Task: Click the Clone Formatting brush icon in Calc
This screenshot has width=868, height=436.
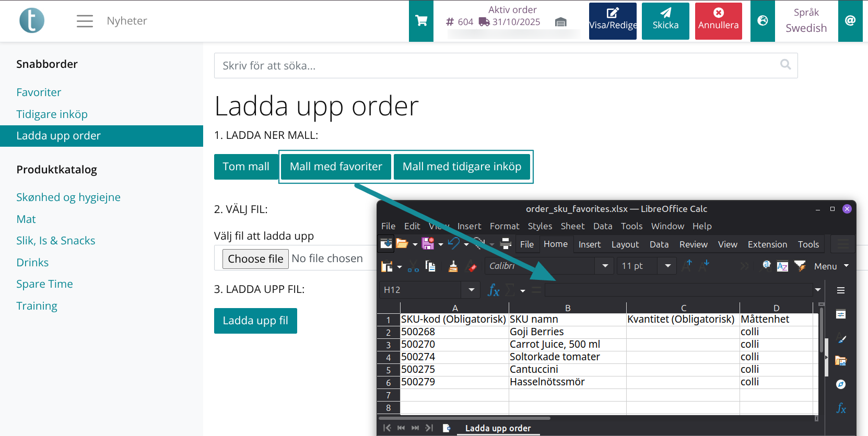Action: tap(453, 266)
